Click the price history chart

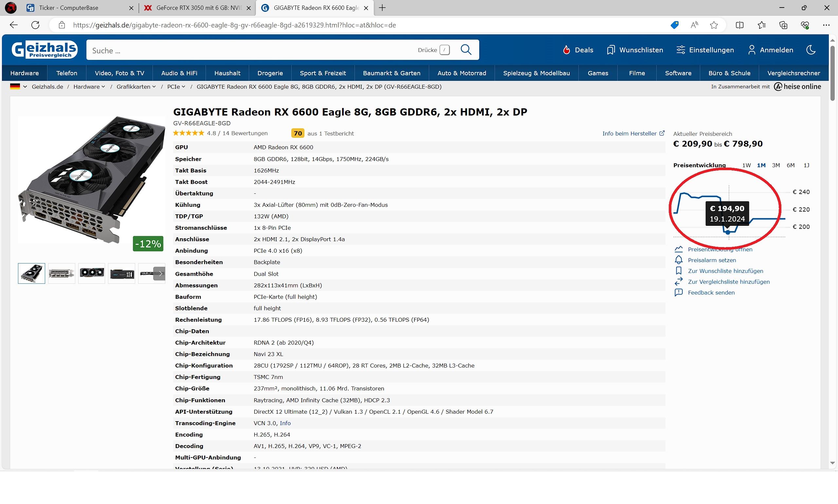729,212
